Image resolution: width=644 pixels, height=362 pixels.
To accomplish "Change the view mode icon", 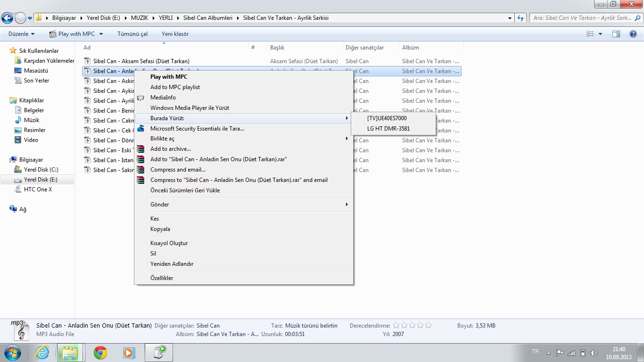I will [x=590, y=34].
